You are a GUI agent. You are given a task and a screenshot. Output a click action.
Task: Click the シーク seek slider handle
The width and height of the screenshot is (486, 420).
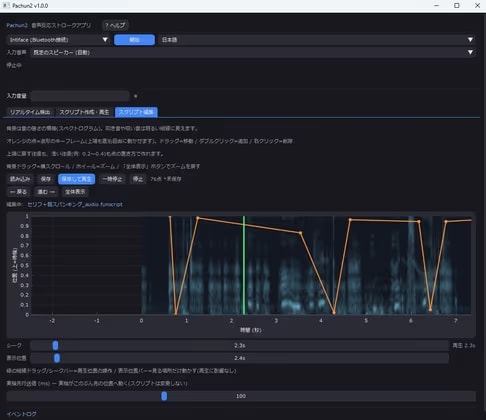55,345
